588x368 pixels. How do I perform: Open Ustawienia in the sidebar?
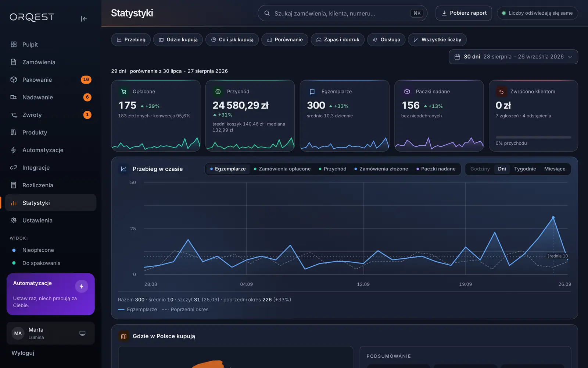tap(51, 220)
